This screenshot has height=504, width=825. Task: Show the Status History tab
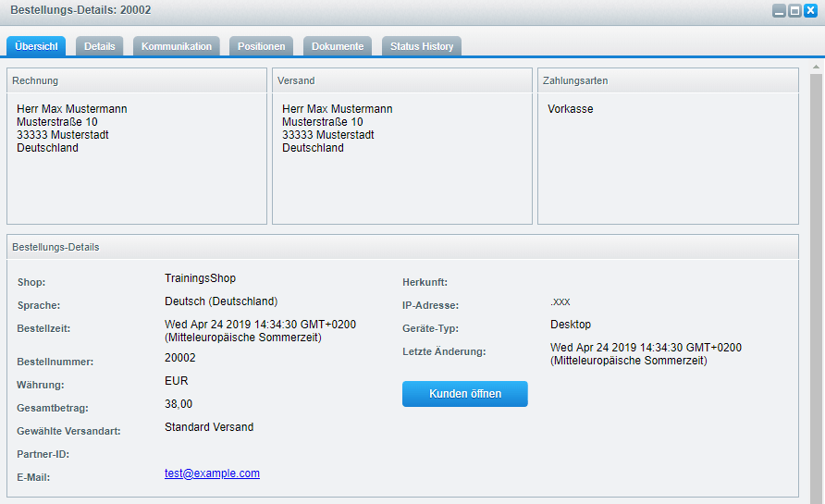422,46
